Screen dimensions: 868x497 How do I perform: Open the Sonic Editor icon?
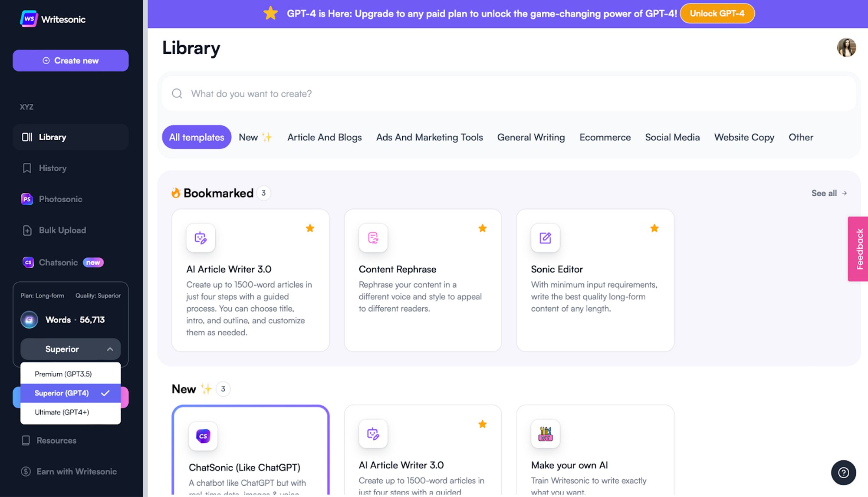545,238
